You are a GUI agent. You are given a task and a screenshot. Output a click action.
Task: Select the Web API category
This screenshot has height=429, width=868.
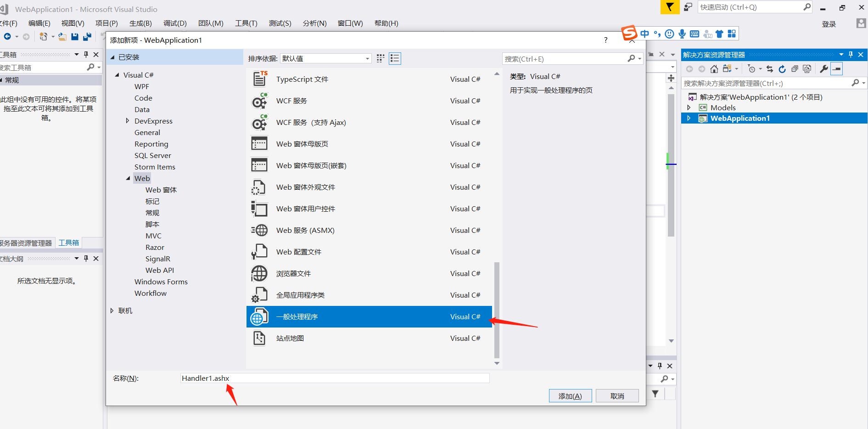pos(160,270)
